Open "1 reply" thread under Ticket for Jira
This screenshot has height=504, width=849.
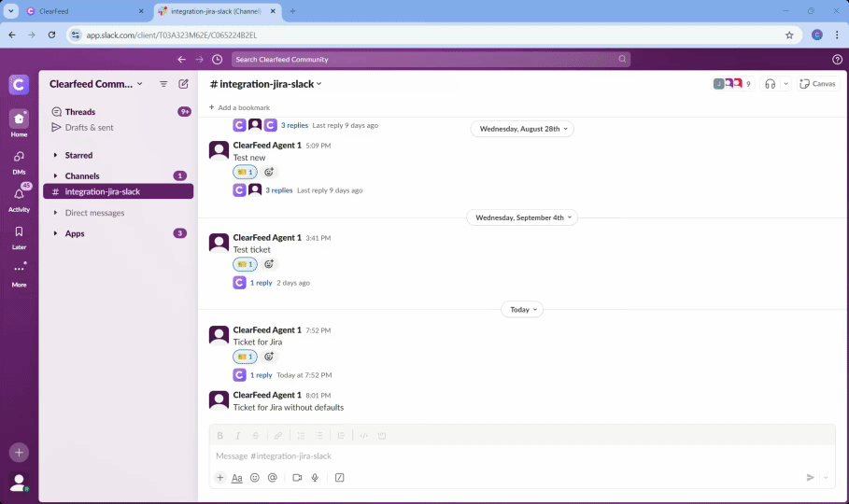tap(262, 375)
